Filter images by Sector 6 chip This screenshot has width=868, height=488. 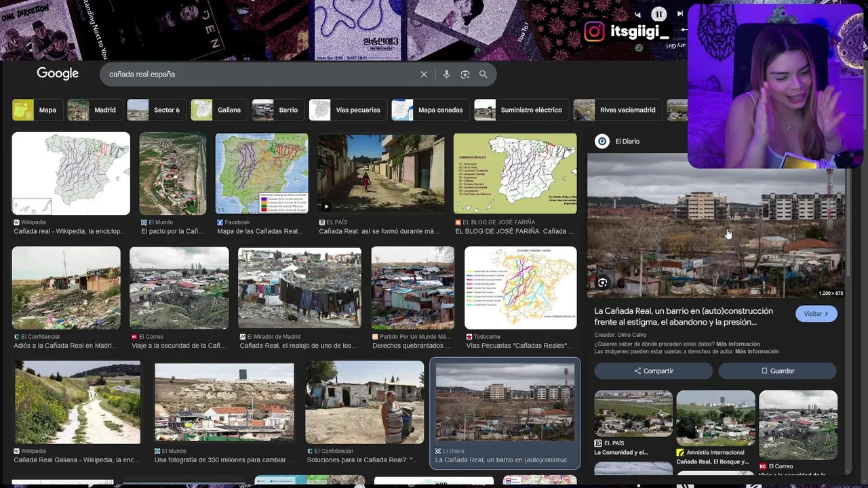click(157, 110)
